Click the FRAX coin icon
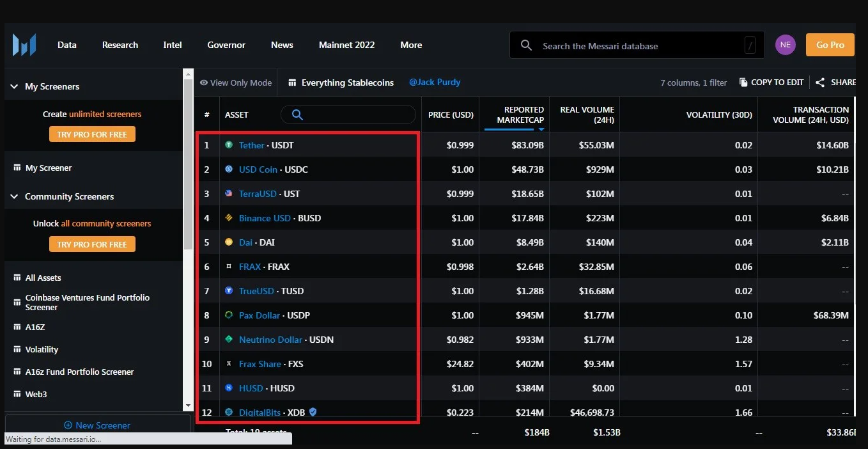Screen dimensions: 868x449 tap(229, 267)
